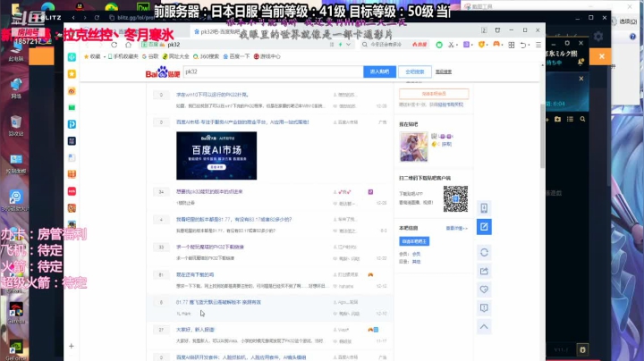The width and height of the screenshot is (644, 361).
Task: Click the orange shield icon in toolbar
Action: click(481, 45)
